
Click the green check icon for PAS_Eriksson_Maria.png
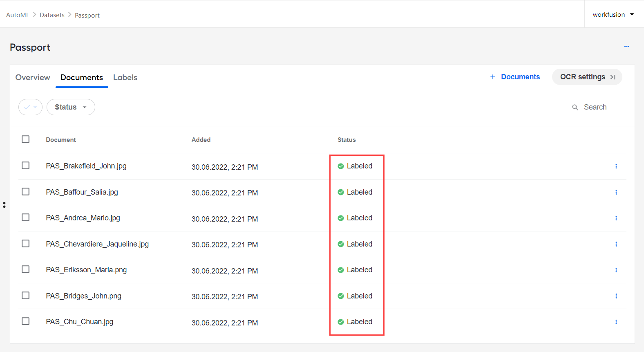[x=341, y=270]
